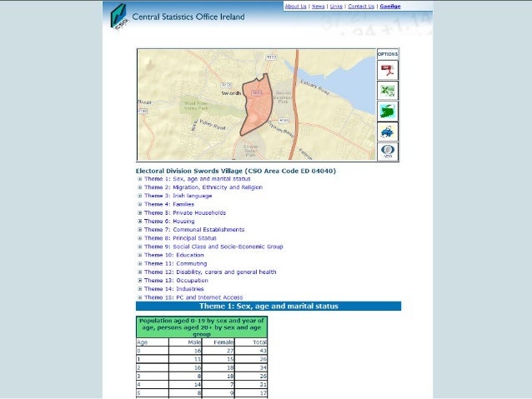
Task: Click the OPTIONS label above the icons
Action: click(388, 54)
